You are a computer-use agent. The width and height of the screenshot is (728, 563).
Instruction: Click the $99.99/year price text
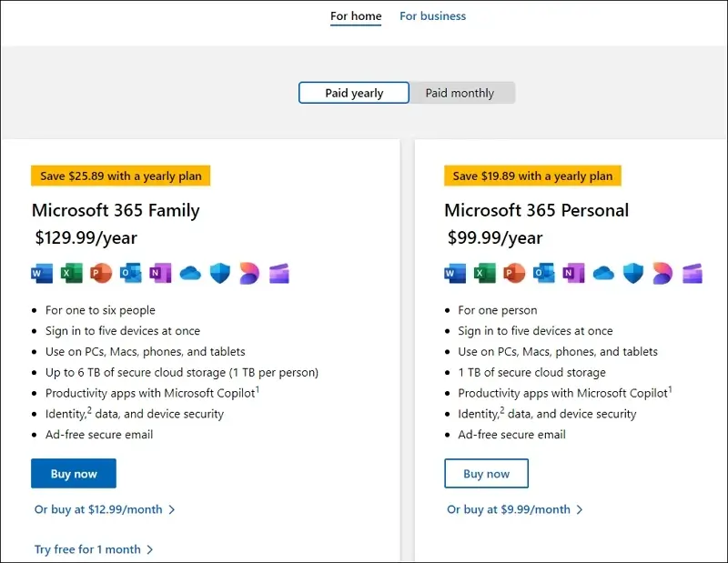tap(495, 238)
